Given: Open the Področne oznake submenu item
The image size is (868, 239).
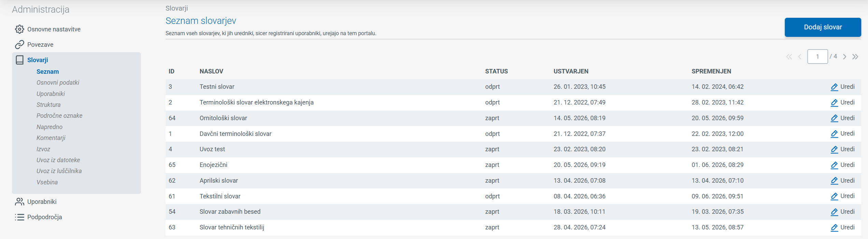Looking at the screenshot, I should [59, 116].
